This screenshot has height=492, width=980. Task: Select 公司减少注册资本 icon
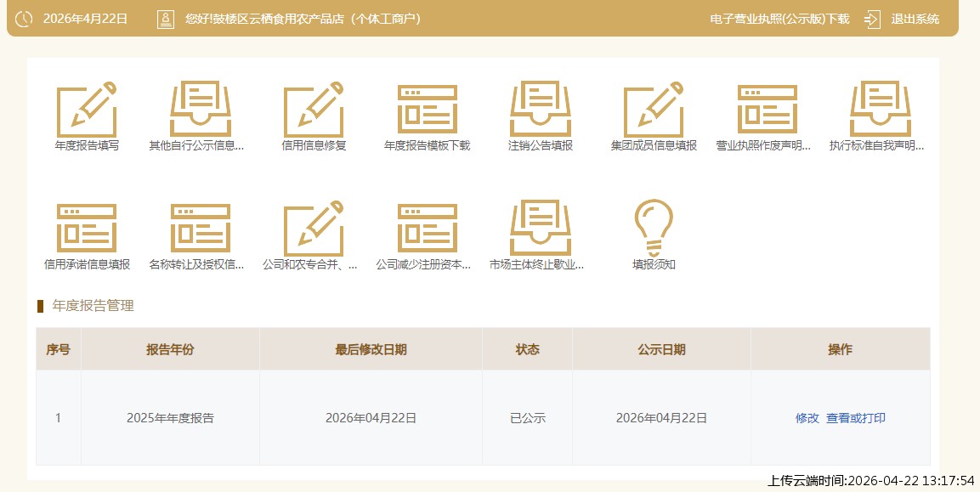click(x=427, y=229)
